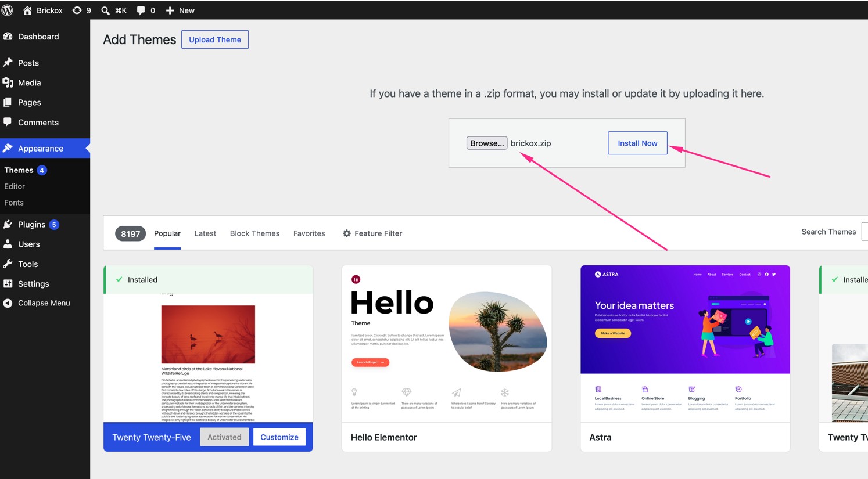The width and height of the screenshot is (868, 479).
Task: Open Themes submenu item
Action: (19, 170)
